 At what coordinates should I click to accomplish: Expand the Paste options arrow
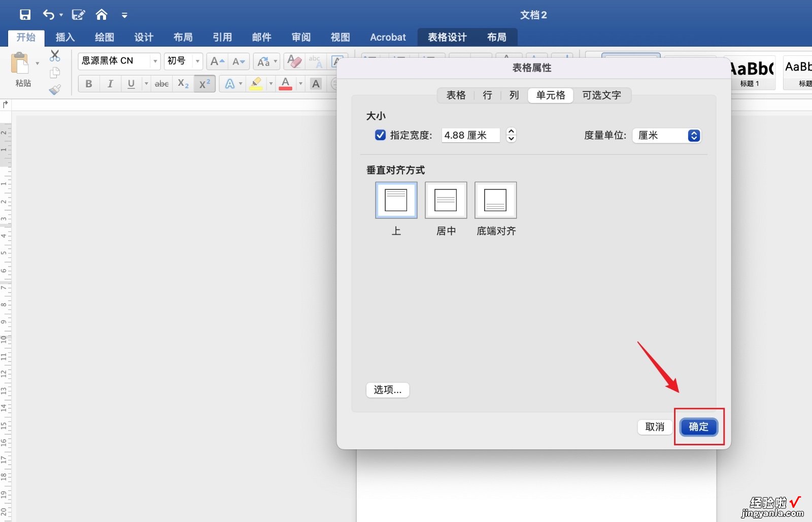click(x=37, y=63)
